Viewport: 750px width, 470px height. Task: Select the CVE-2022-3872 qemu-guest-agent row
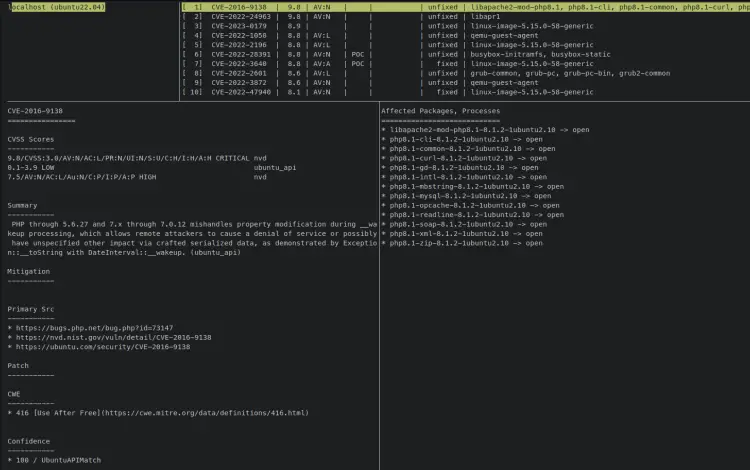coord(360,83)
